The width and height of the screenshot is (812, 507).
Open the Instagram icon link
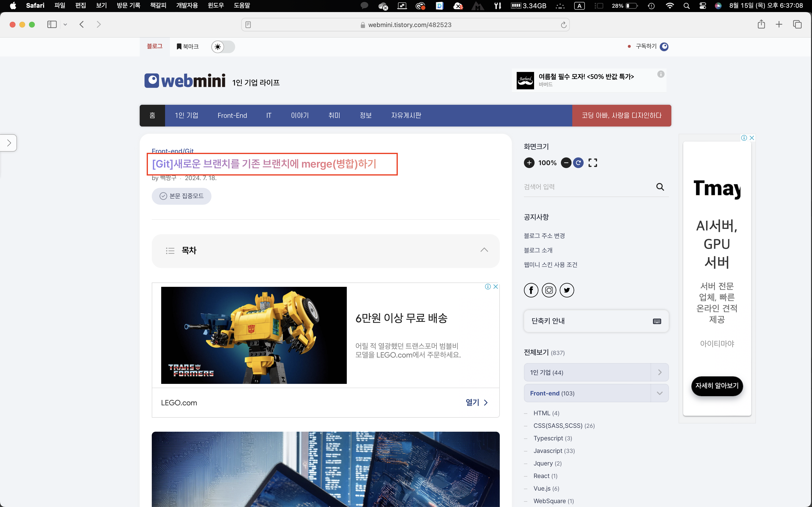pos(549,290)
